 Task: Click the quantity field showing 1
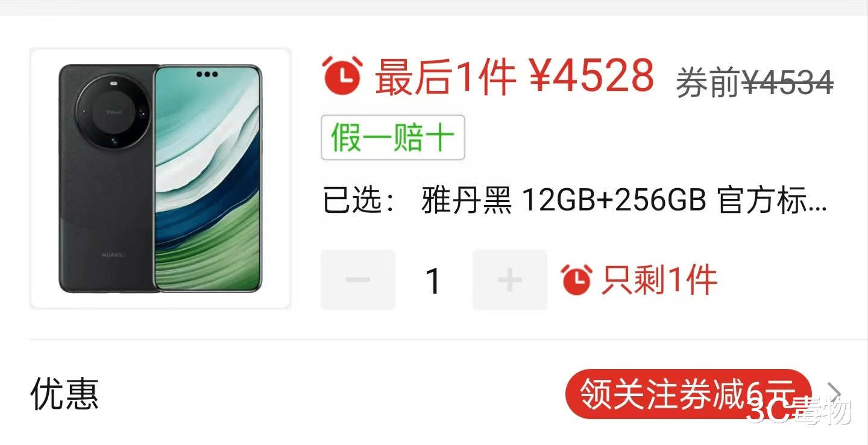434,280
